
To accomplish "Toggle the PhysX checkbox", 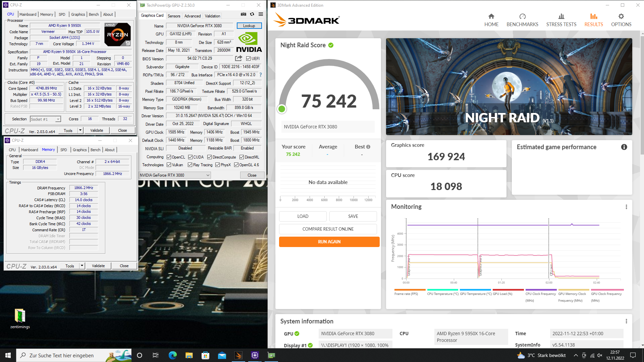I will 217,165.
